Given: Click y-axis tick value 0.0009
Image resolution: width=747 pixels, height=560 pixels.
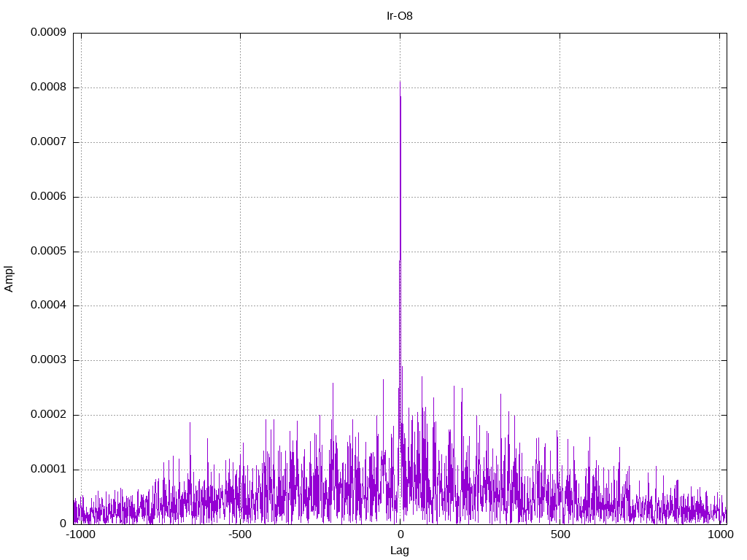Looking at the screenshot, I should point(48,32).
